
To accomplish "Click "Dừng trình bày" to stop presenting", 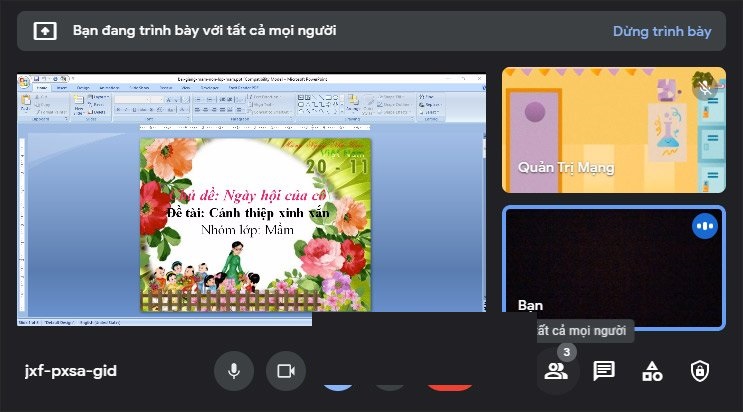I will (661, 31).
